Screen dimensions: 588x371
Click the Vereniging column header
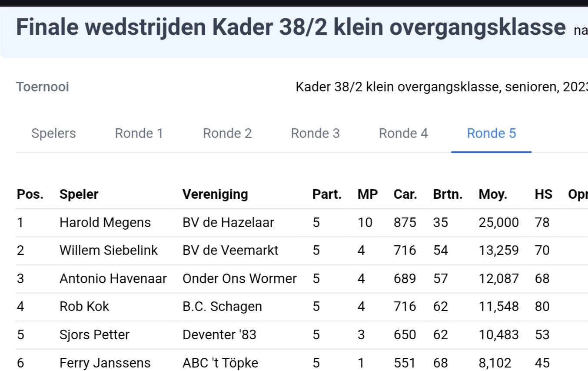click(x=215, y=194)
